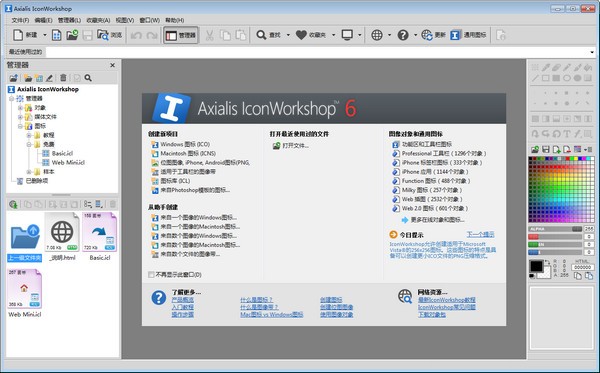
Task: Open the 收藏夹(A) menu
Action: coord(98,20)
